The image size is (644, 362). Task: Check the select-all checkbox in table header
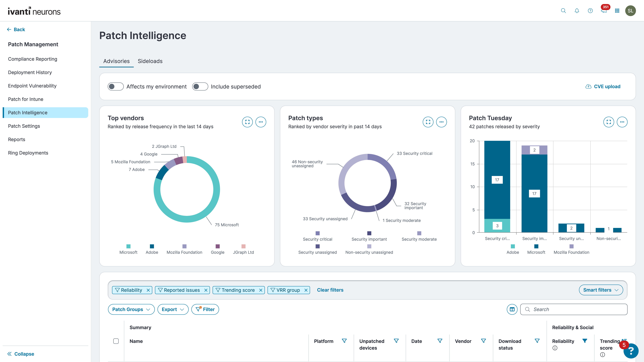(x=116, y=341)
